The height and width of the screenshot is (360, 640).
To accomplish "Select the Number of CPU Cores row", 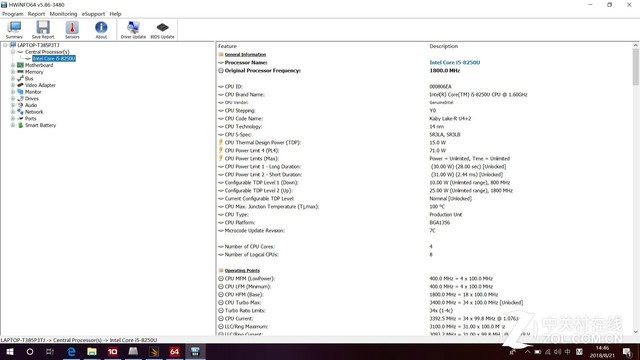I will tap(424, 247).
